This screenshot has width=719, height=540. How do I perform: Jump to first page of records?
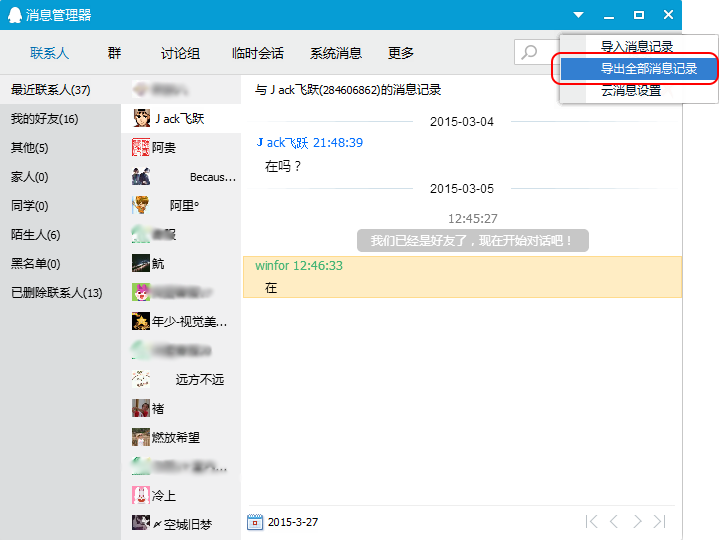(x=592, y=522)
